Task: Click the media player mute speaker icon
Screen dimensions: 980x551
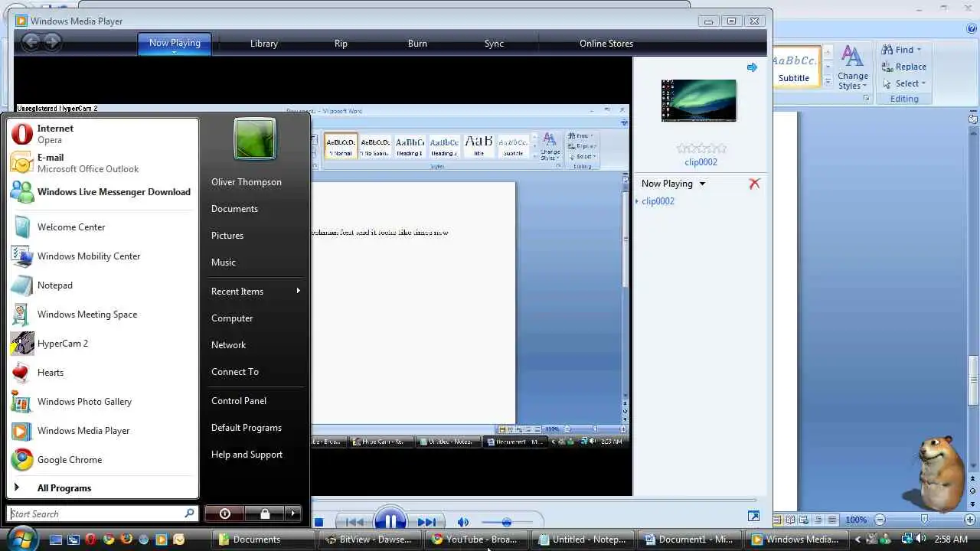Action: [x=462, y=522]
